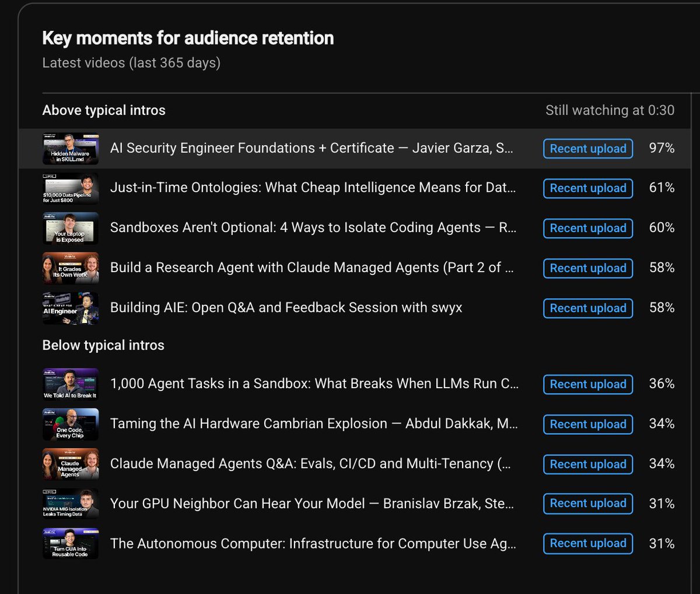Open Taming the AI Hardware video thumbnail
700x594 pixels.
coord(71,424)
